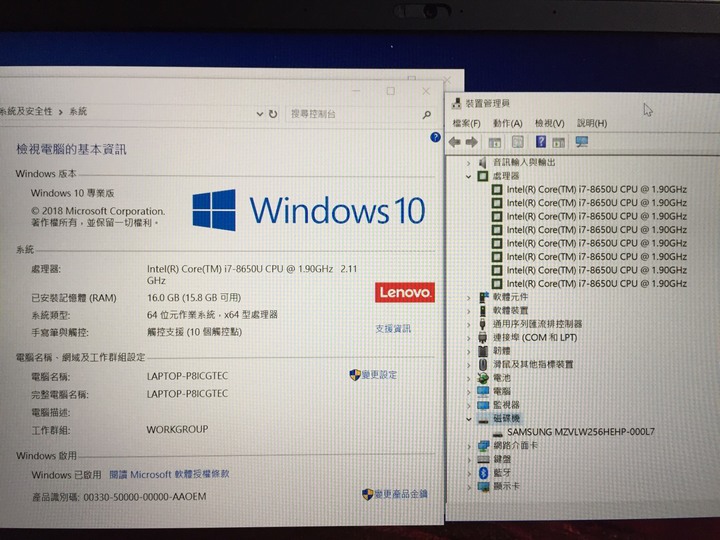Viewport: 720px width, 540px height.
Task: Collapse the 處理器 tree node
Action: pos(468,176)
